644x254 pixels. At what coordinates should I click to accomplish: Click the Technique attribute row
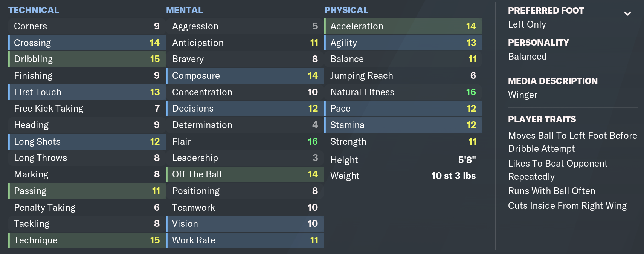coord(87,240)
